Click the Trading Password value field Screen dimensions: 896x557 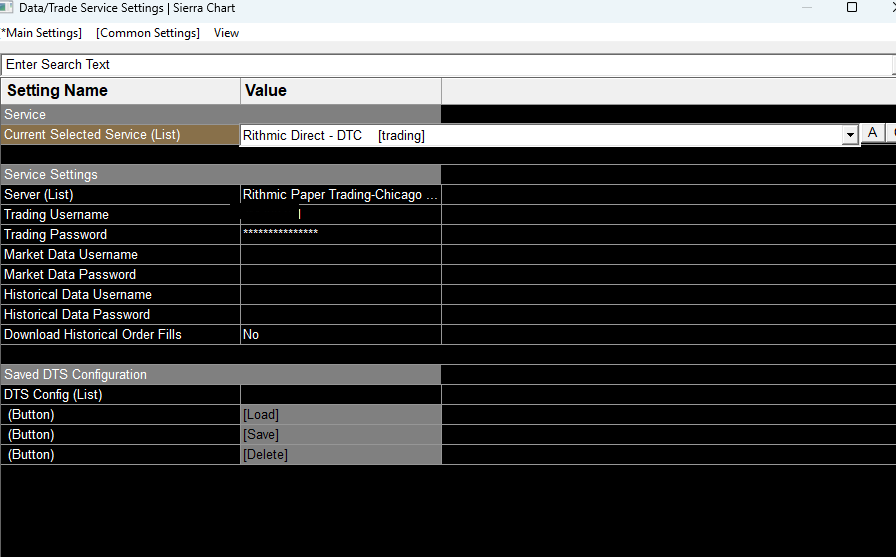(x=341, y=235)
